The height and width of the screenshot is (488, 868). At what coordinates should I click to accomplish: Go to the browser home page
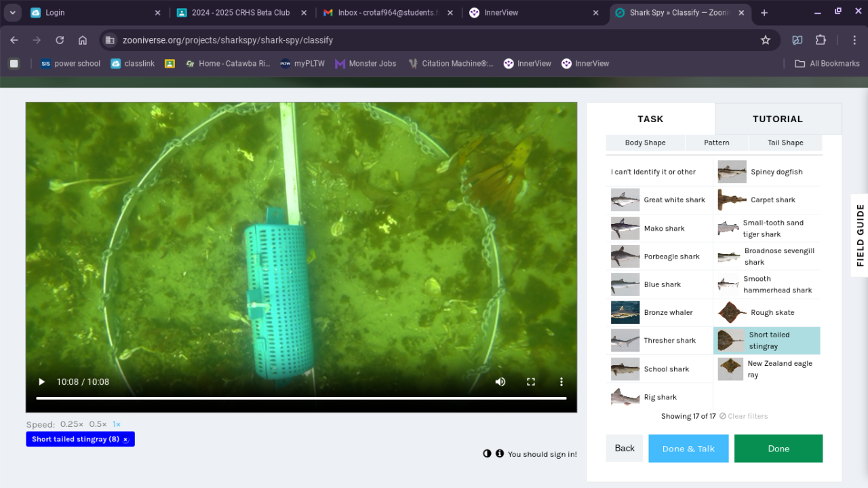tap(83, 40)
